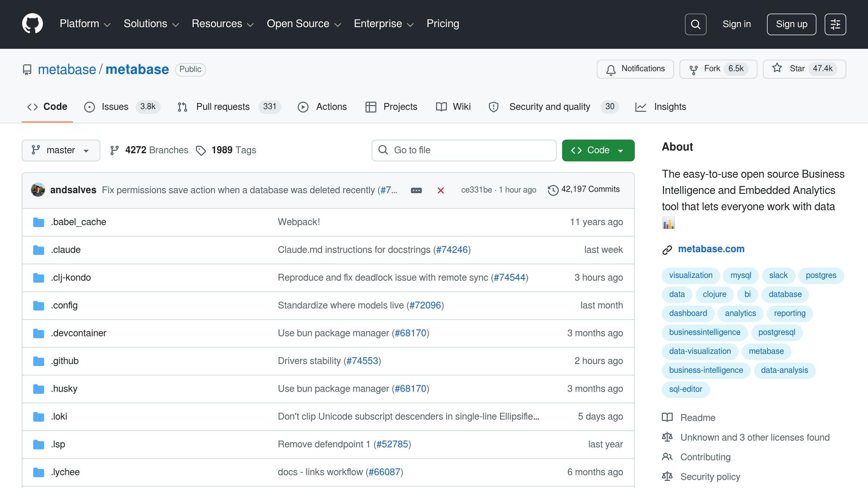868x488 pixels.
Task: Select the clojure topic tag
Action: point(715,294)
